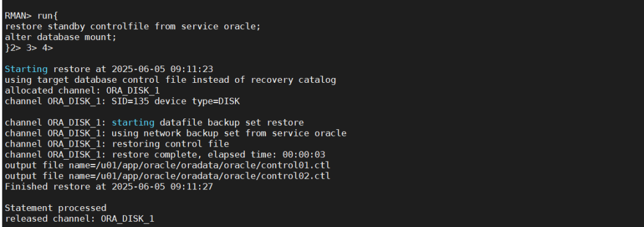This screenshot has width=644, height=227.
Task: Click the Statement processed message
Action: [55, 208]
